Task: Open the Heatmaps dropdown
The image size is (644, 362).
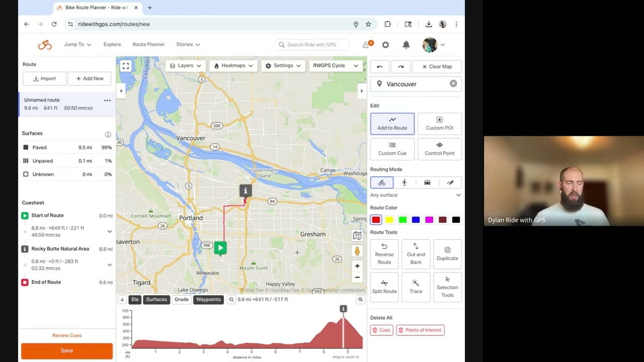Action: click(x=233, y=66)
